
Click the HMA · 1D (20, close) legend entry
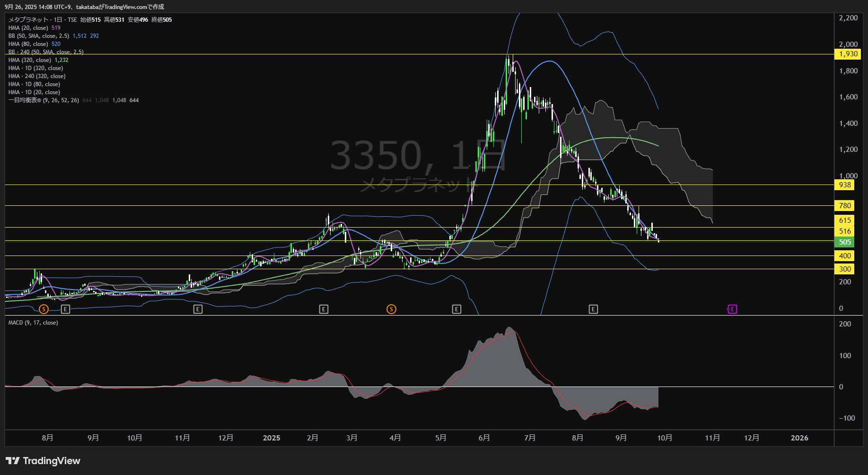pos(34,92)
